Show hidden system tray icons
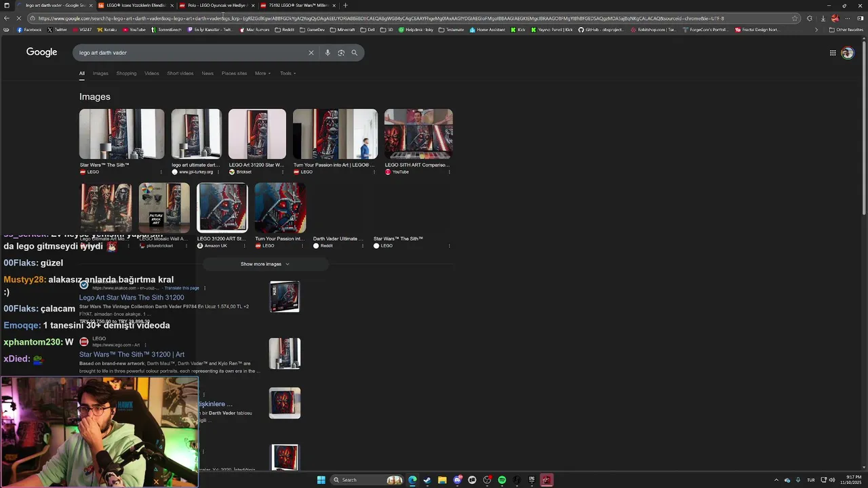The width and height of the screenshot is (868, 488). click(776, 480)
